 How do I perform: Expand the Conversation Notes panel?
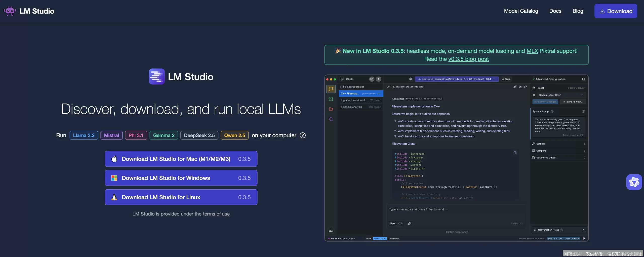tap(559, 230)
